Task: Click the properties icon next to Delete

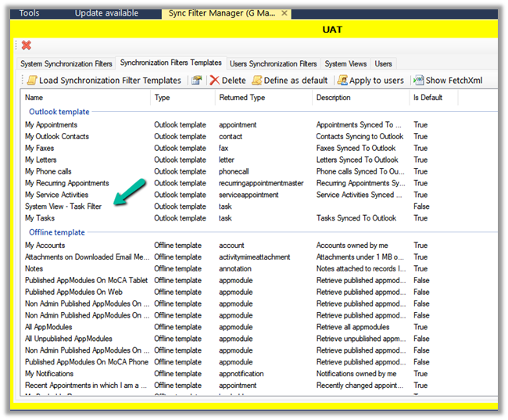Action: (196, 80)
